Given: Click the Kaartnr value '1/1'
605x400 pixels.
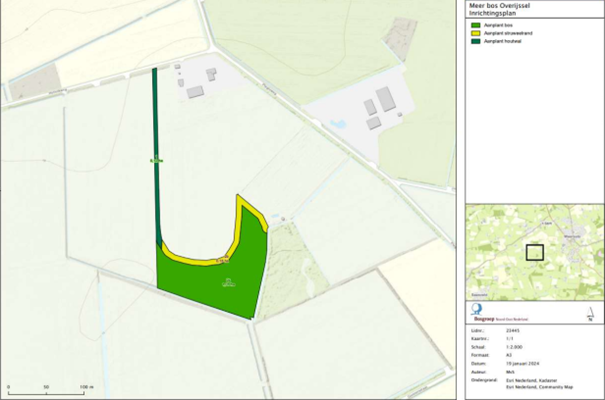Looking at the screenshot, I should click(x=510, y=339).
